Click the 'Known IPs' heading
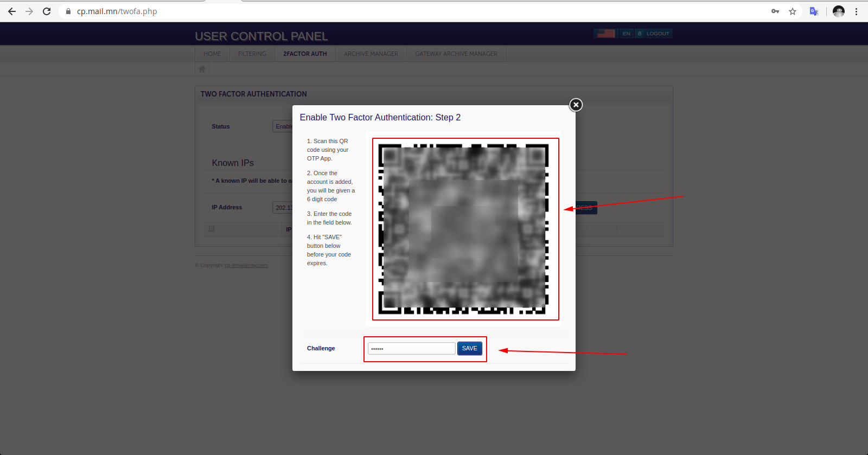This screenshot has width=868, height=455. tap(233, 163)
